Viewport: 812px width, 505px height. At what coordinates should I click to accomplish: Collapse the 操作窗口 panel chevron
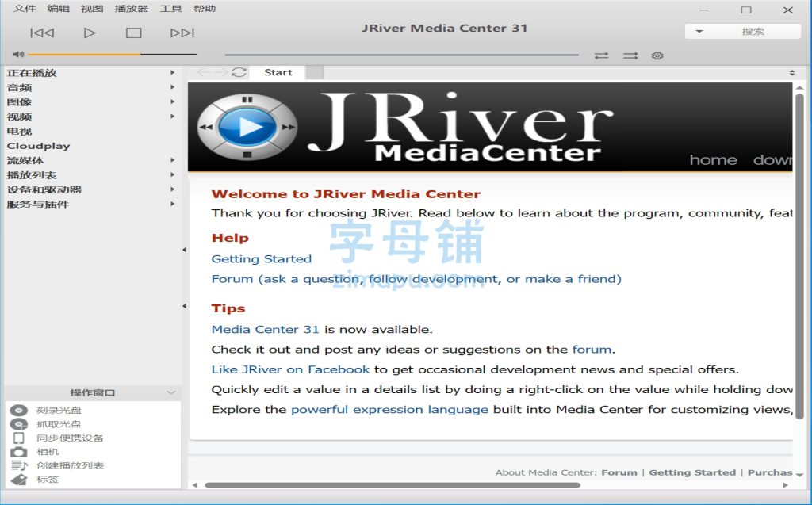pos(171,392)
